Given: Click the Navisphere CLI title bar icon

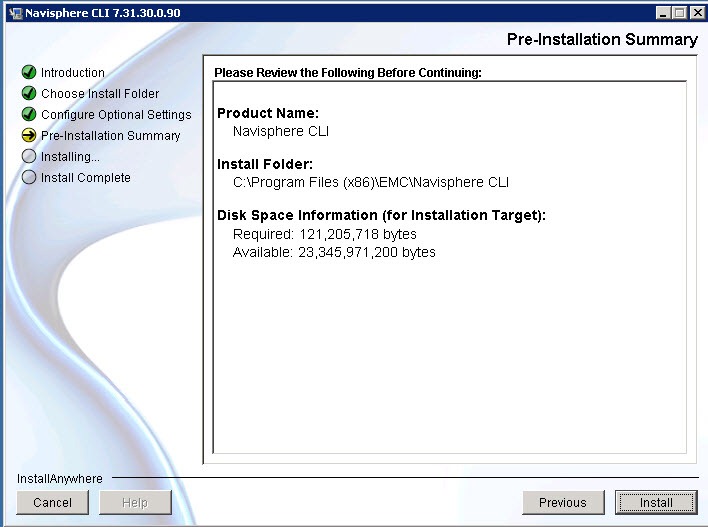Looking at the screenshot, I should coord(12,12).
